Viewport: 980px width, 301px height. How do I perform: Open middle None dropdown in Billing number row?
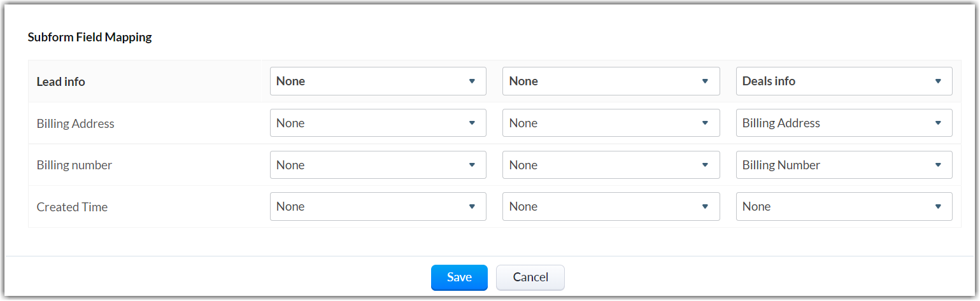pos(611,165)
